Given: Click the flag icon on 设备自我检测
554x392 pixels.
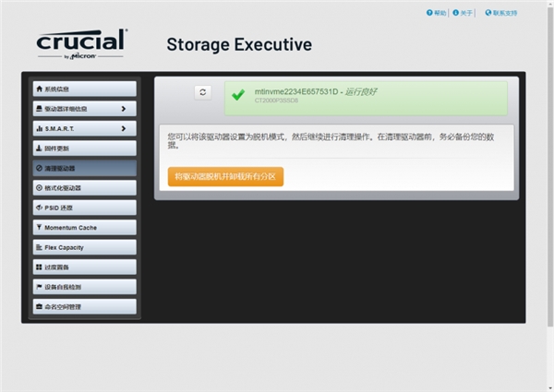Looking at the screenshot, I should tap(39, 287).
